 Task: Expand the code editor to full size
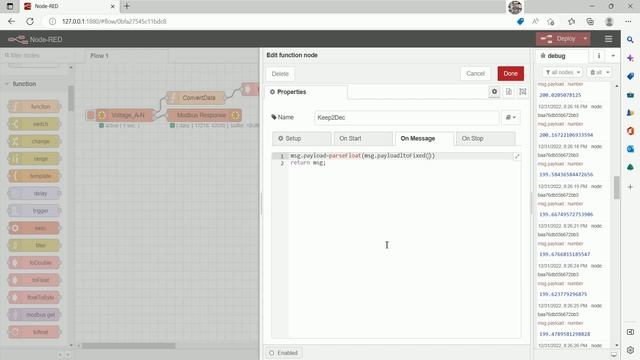tap(517, 156)
